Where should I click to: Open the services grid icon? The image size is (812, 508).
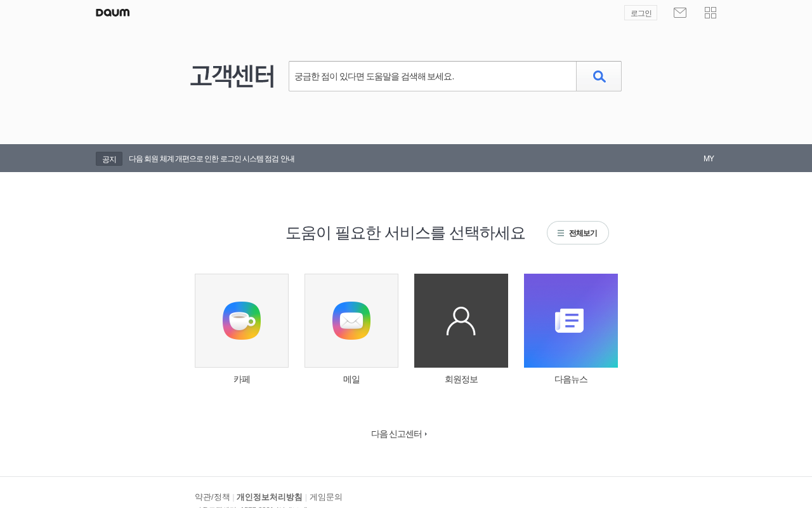pos(710,13)
